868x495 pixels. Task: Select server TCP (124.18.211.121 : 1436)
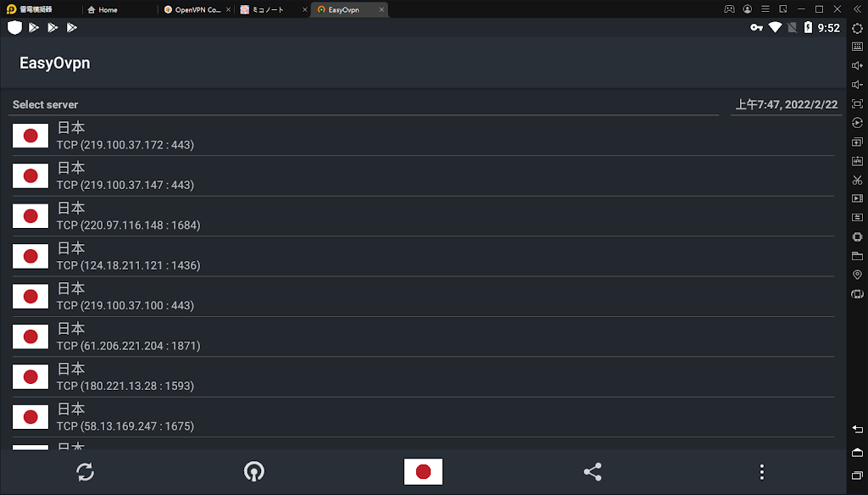click(x=424, y=256)
